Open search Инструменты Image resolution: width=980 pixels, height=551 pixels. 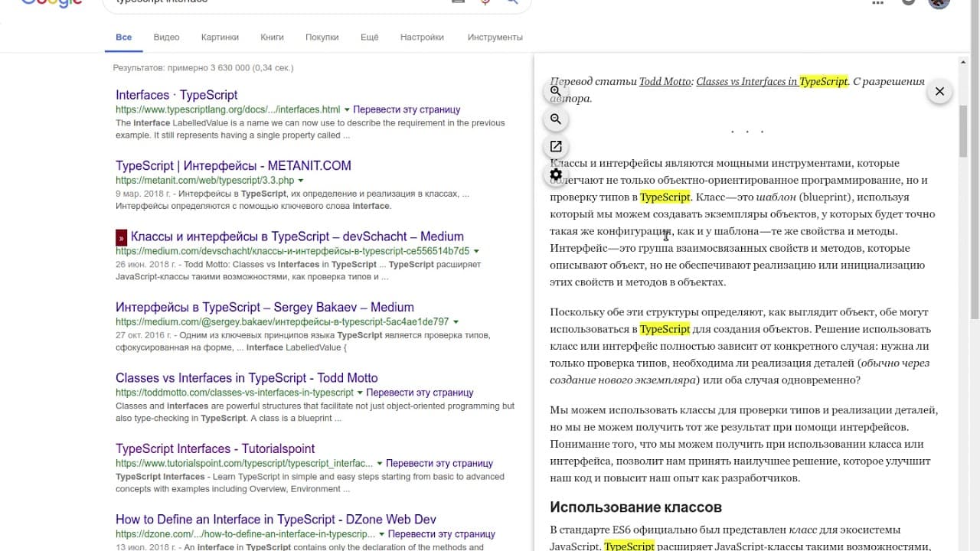coord(495,37)
